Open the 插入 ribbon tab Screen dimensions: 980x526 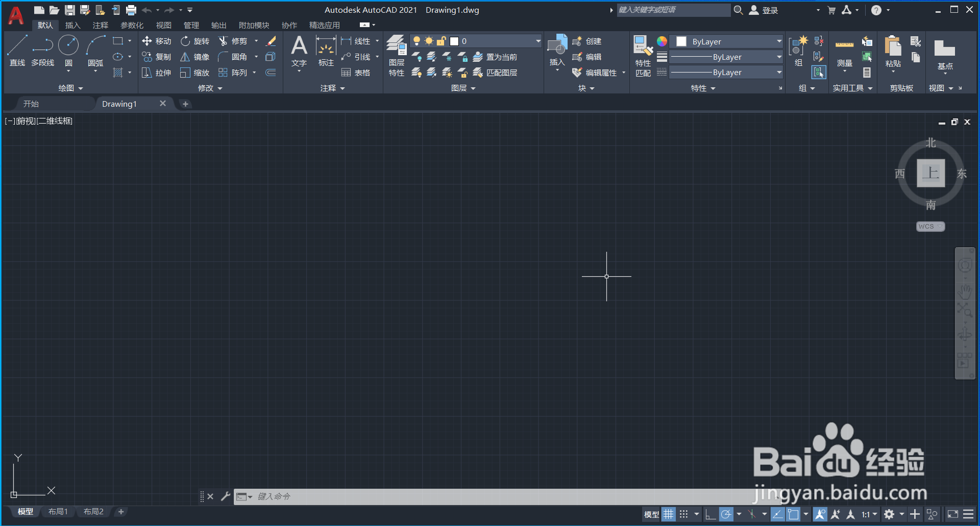tap(73, 25)
